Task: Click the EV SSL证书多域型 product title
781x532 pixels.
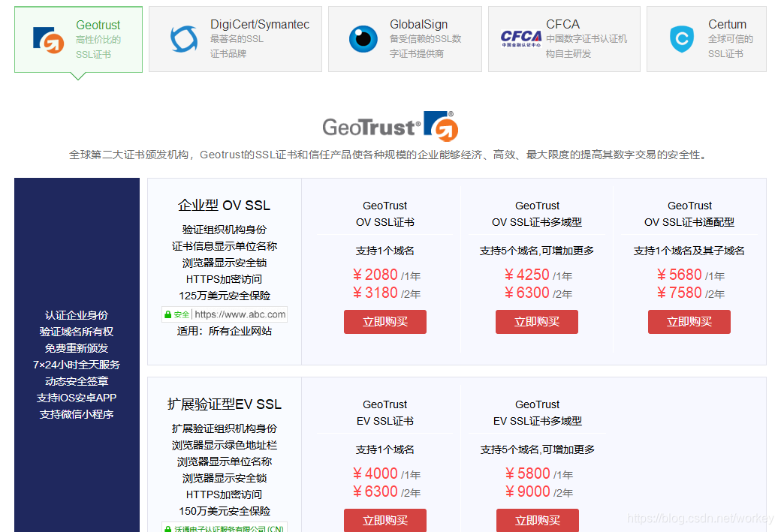Action: point(538,413)
